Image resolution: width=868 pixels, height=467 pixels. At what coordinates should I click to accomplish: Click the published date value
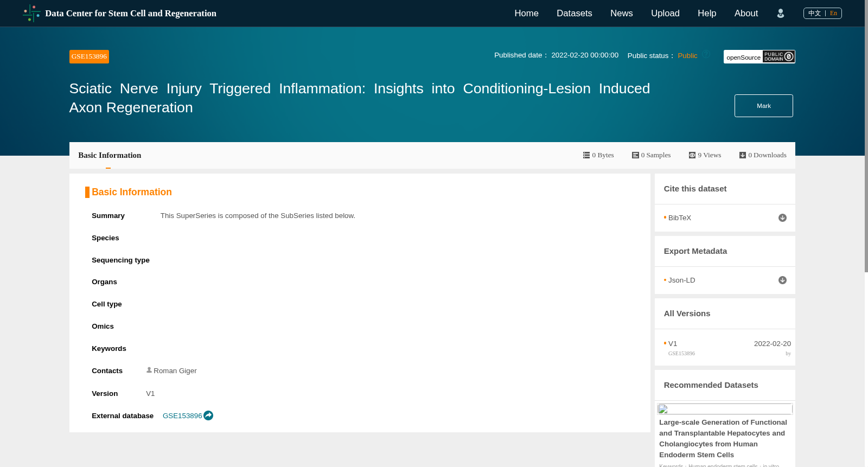click(x=585, y=55)
